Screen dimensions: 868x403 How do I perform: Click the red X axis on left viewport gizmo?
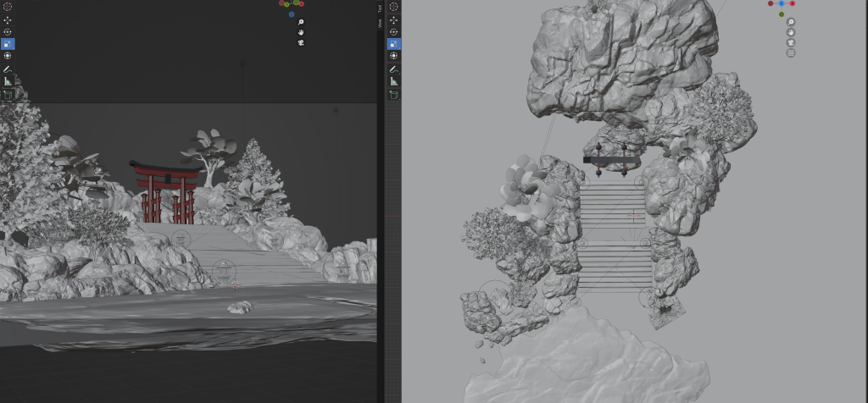pyautogui.click(x=301, y=4)
